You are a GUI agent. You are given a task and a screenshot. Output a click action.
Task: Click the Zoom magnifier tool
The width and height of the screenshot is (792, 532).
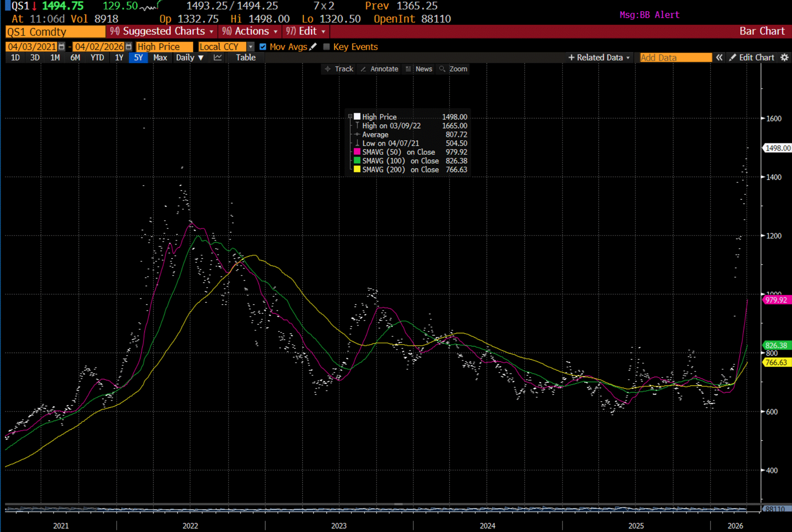[x=453, y=69]
